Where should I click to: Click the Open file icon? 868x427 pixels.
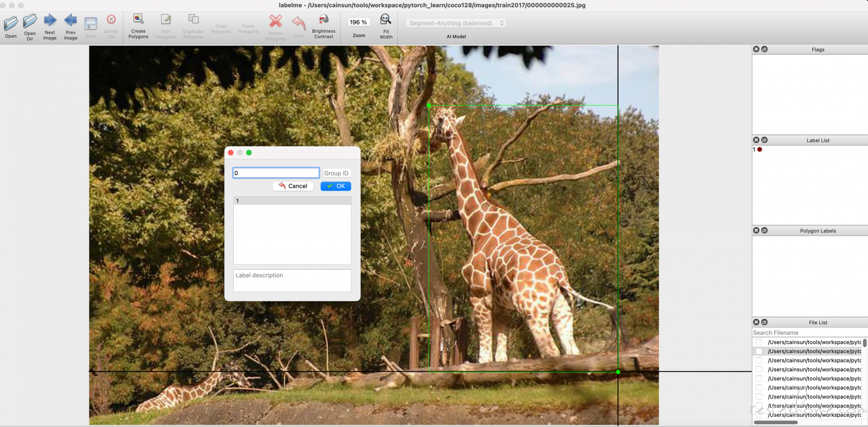[x=11, y=24]
